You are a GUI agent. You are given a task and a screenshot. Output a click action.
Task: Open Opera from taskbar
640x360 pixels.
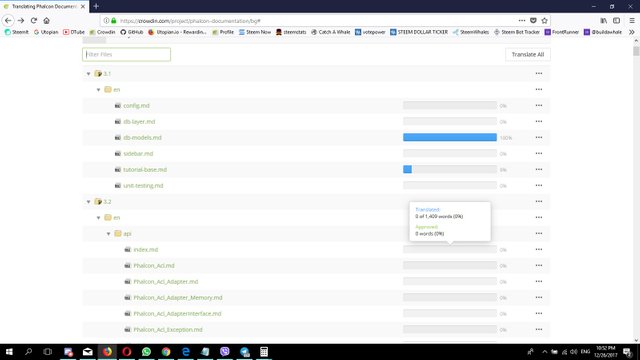pyautogui.click(x=127, y=351)
